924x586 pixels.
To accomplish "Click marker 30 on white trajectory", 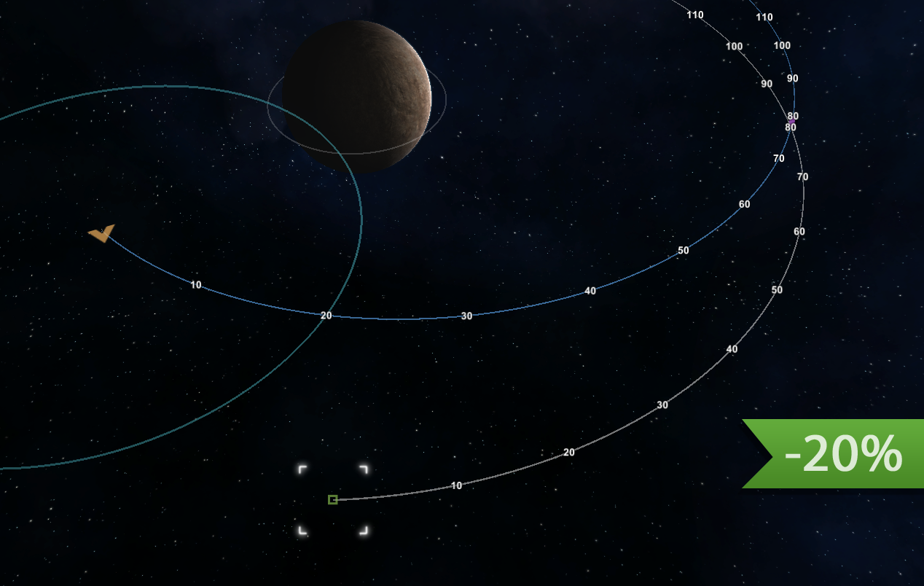I will pyautogui.click(x=662, y=405).
